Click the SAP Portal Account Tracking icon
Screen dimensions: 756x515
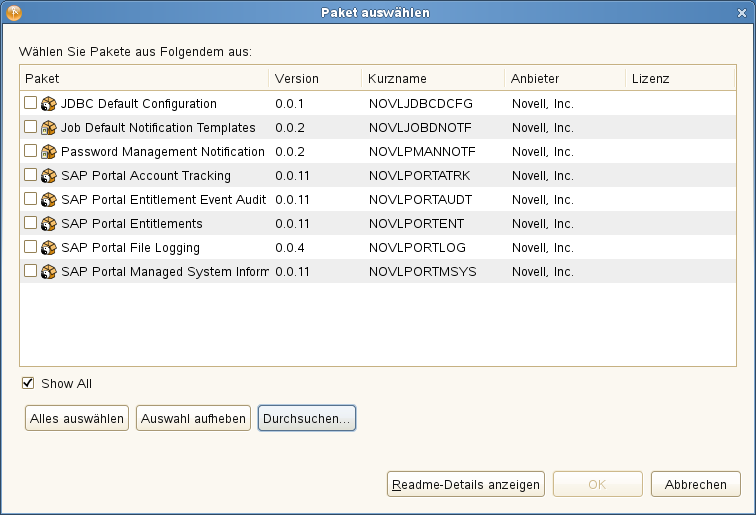tap(48, 175)
